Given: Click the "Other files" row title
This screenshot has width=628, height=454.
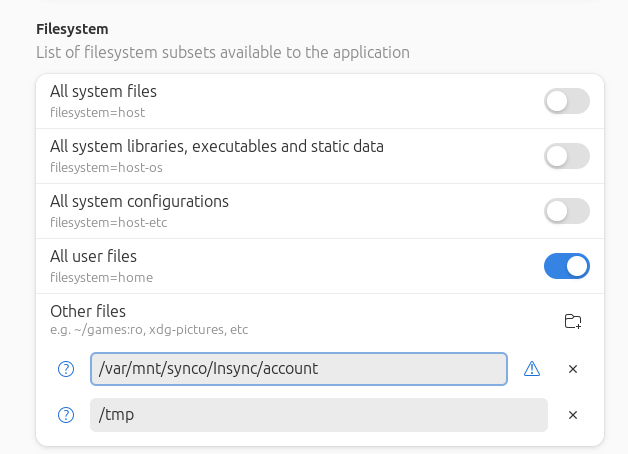Looking at the screenshot, I should coord(88,311).
